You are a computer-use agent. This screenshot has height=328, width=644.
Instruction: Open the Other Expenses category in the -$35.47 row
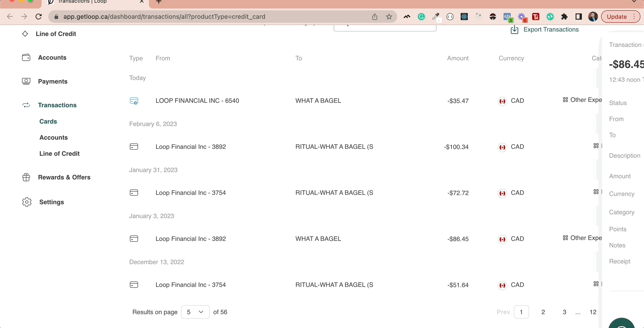582,100
